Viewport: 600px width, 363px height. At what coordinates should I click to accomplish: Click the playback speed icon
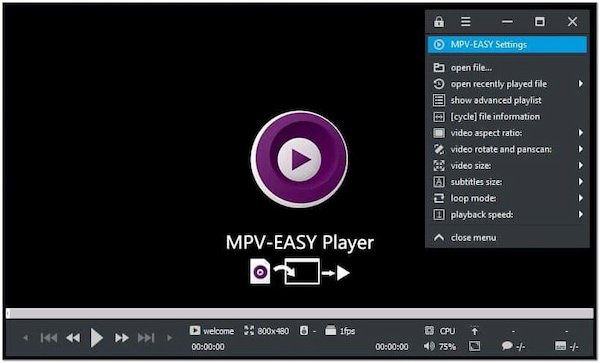coord(439,215)
